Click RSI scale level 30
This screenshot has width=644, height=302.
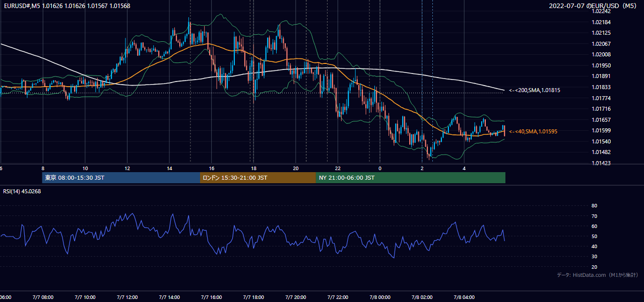594,257
